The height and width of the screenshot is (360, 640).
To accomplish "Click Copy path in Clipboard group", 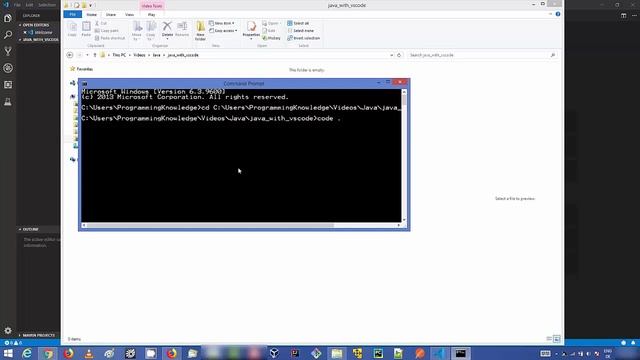I will tap(107, 31).
